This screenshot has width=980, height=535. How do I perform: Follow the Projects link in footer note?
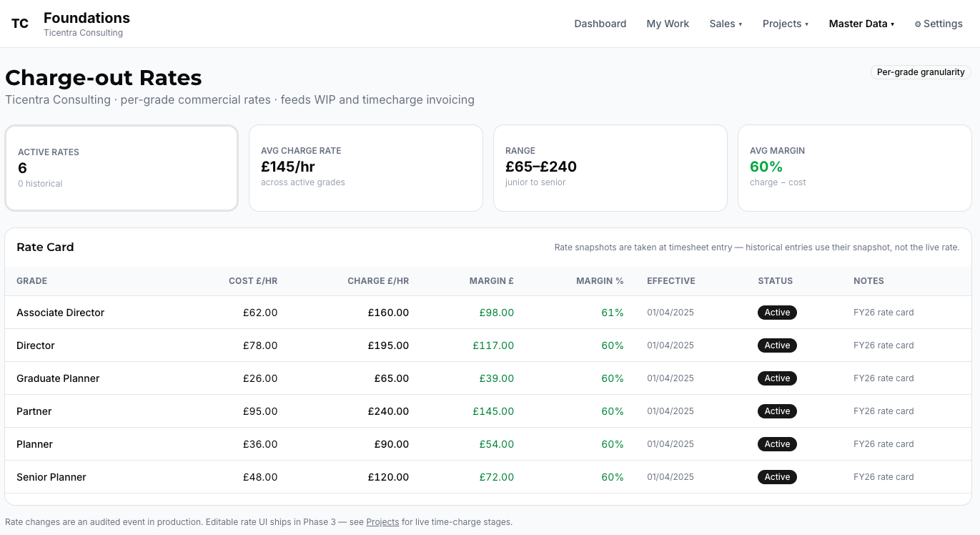point(382,522)
